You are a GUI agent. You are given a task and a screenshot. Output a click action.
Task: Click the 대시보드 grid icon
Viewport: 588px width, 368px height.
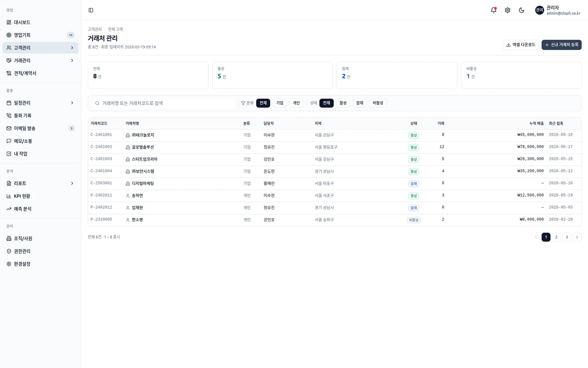(x=9, y=22)
